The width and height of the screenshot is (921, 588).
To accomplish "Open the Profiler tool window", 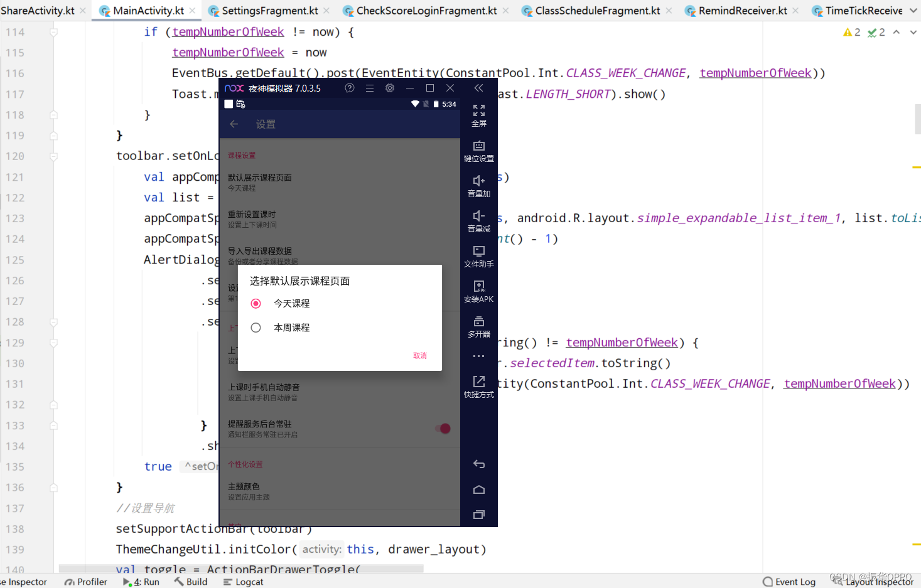I will pos(85,582).
